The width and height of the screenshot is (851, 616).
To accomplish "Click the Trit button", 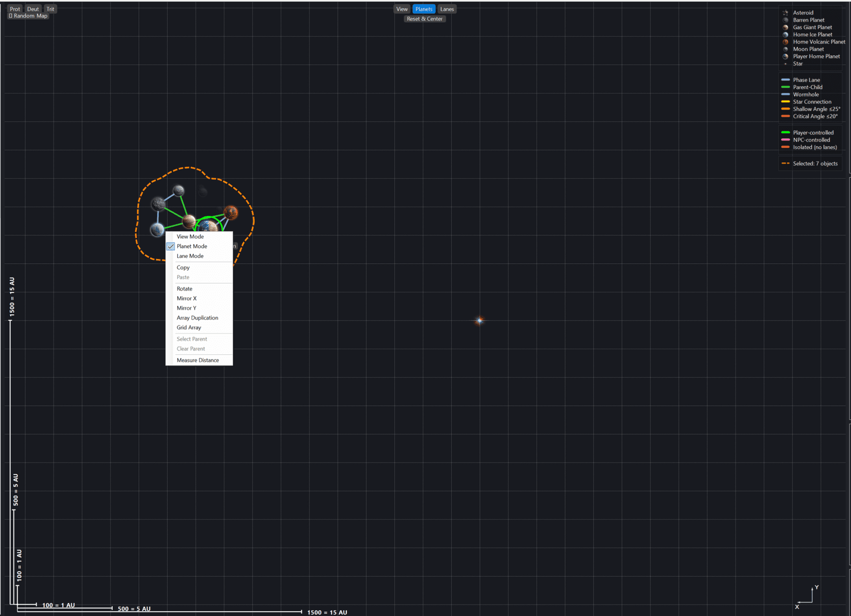I will coord(51,9).
